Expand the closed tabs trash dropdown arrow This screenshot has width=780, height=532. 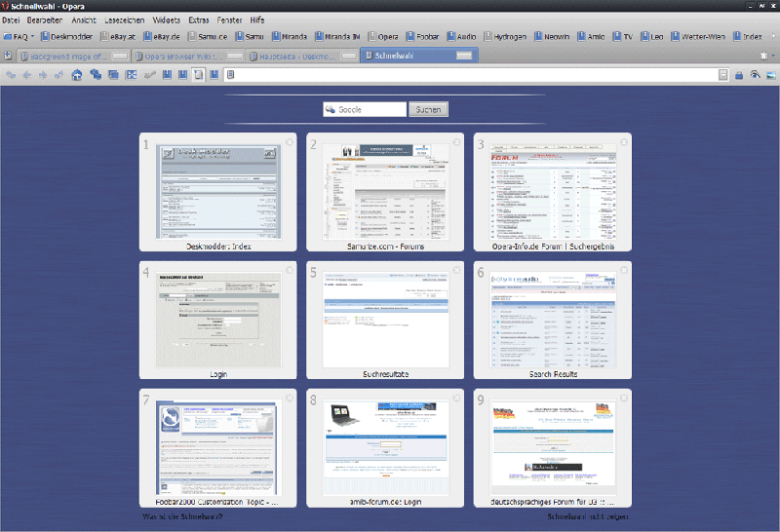tap(772, 56)
